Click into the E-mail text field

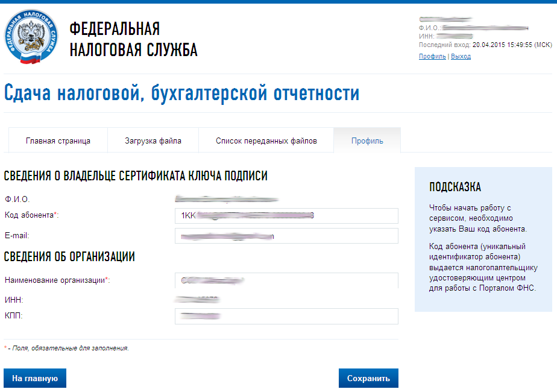pos(286,236)
